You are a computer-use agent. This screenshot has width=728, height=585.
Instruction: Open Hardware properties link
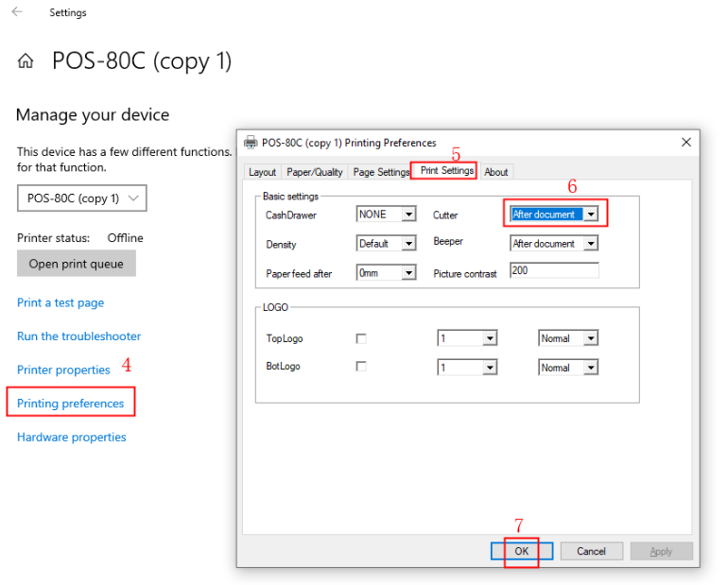72,437
